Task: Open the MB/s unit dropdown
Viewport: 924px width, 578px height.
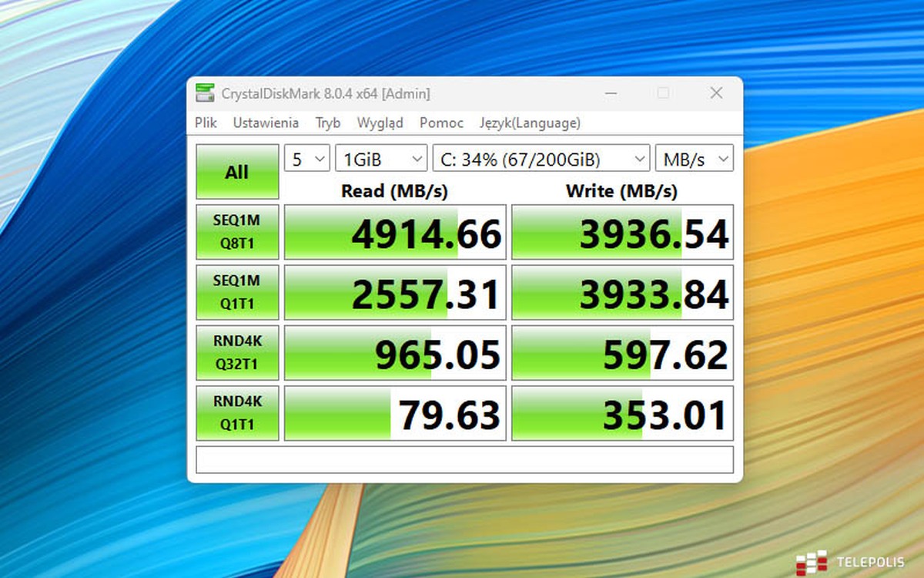Action: point(694,159)
